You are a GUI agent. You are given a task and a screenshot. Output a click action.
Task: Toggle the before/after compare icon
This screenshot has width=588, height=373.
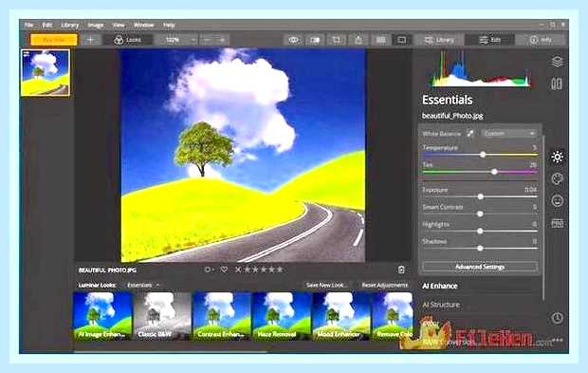click(315, 40)
